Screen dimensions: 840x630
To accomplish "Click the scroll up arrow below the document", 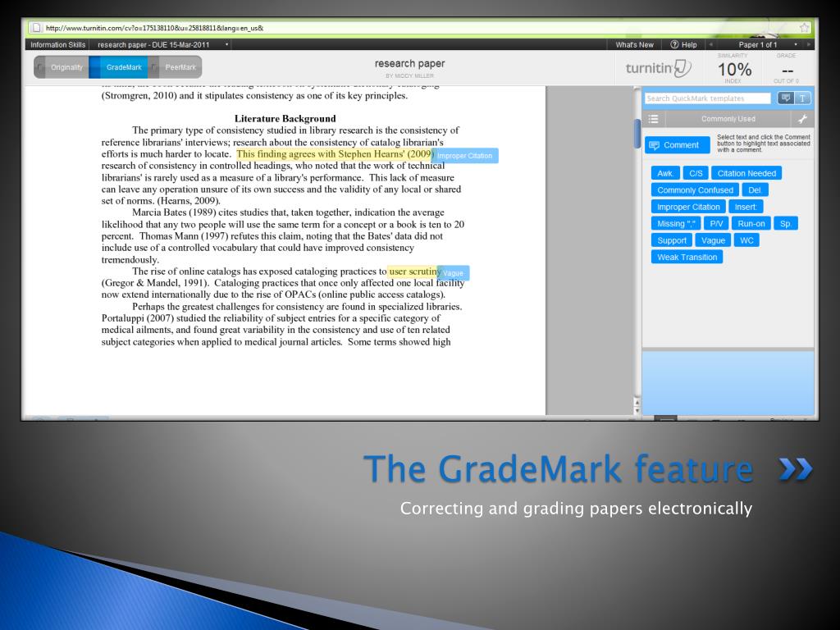I will click(x=637, y=402).
